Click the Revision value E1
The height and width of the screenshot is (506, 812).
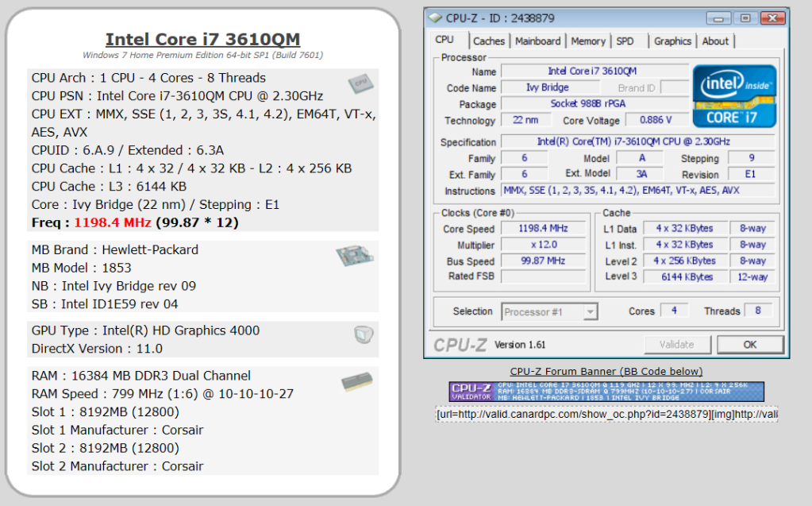point(752,174)
